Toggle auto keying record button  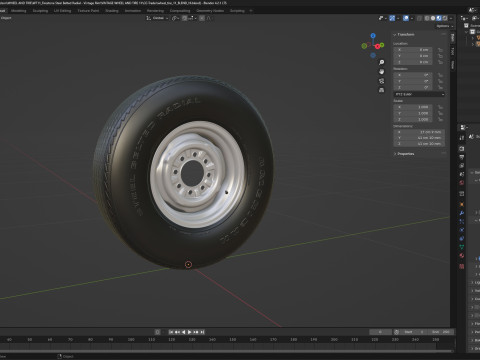pyautogui.click(x=158, y=332)
